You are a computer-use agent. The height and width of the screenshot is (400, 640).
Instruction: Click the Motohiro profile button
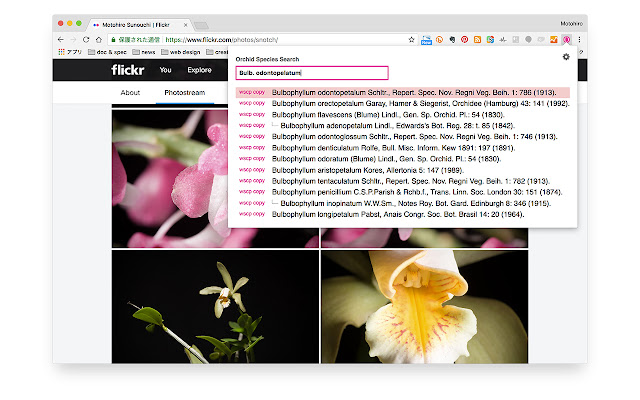pyautogui.click(x=571, y=24)
